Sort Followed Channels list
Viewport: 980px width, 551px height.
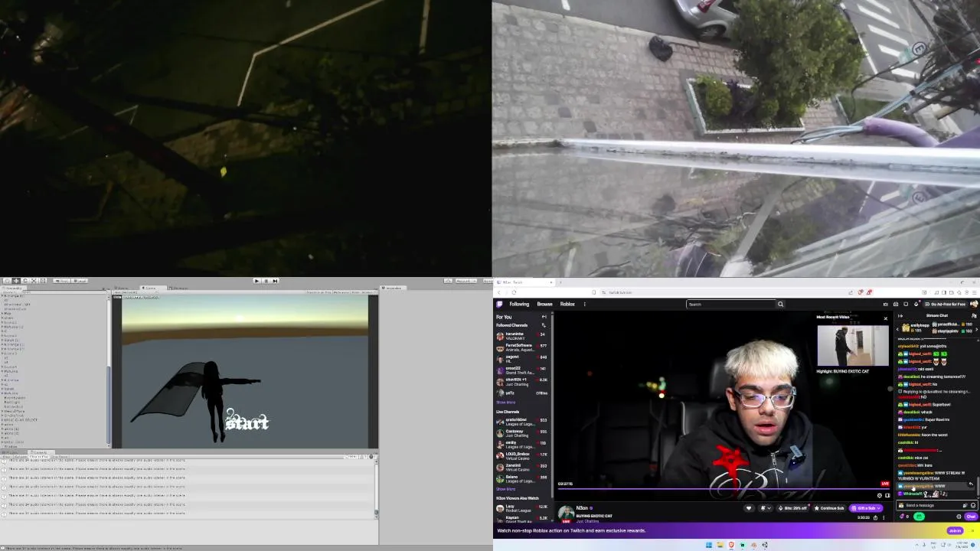point(544,325)
